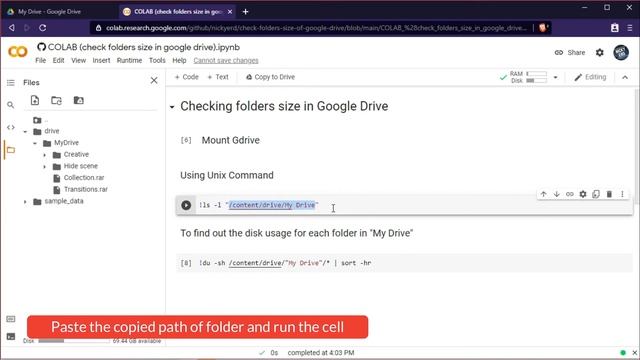Image resolution: width=640 pixels, height=360 pixels.
Task: Open cell settings gear icon
Action: tap(583, 194)
